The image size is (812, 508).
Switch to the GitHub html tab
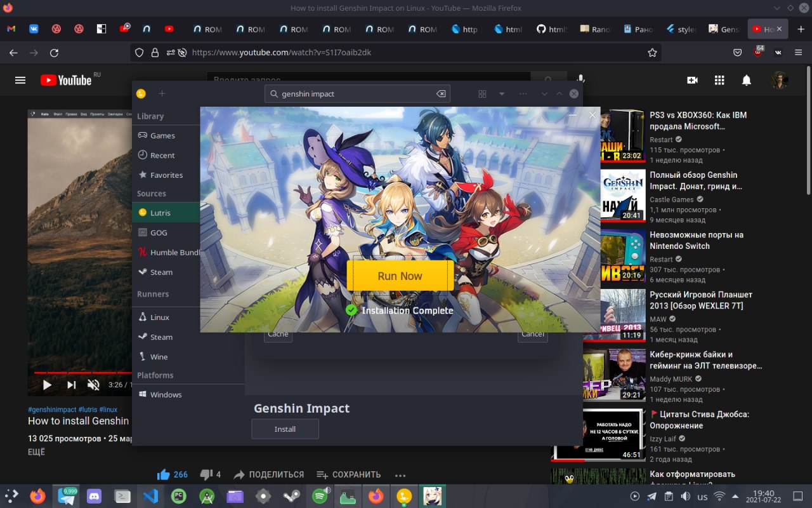tap(551, 29)
